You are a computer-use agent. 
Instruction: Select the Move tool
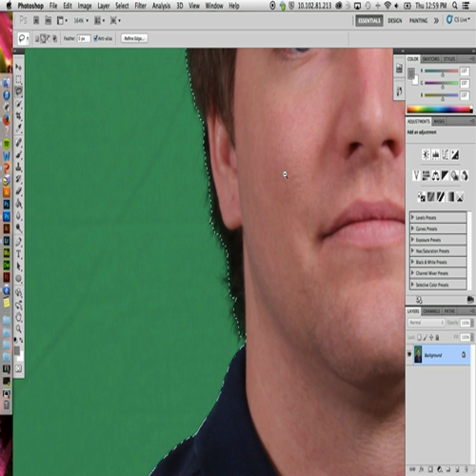point(18,67)
